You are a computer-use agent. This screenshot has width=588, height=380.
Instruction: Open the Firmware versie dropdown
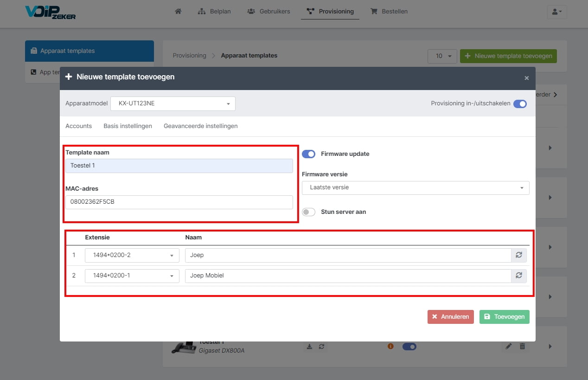tap(415, 187)
